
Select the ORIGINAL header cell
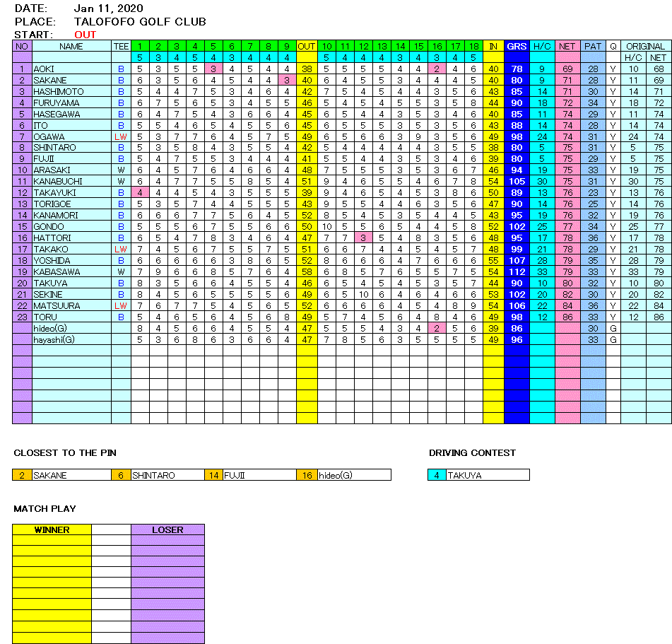(646, 46)
